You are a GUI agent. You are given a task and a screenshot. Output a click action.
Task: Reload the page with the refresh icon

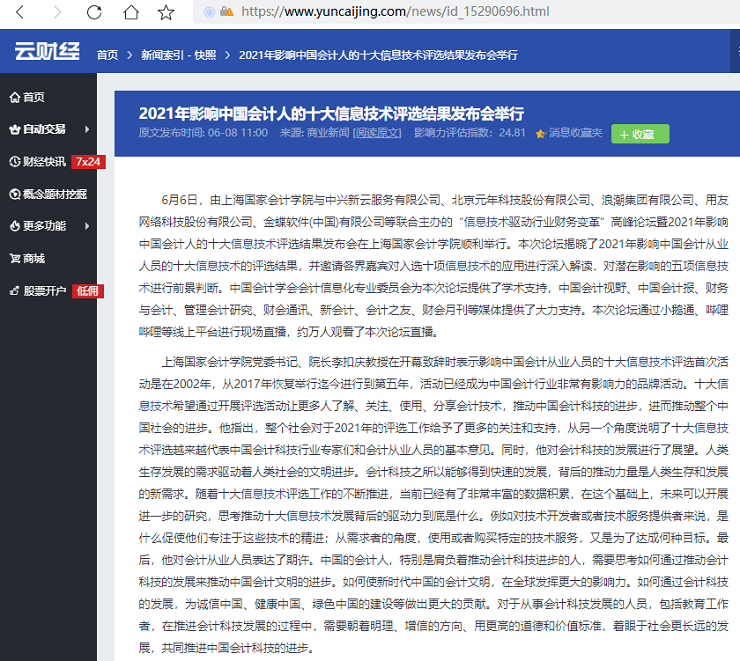(94, 12)
